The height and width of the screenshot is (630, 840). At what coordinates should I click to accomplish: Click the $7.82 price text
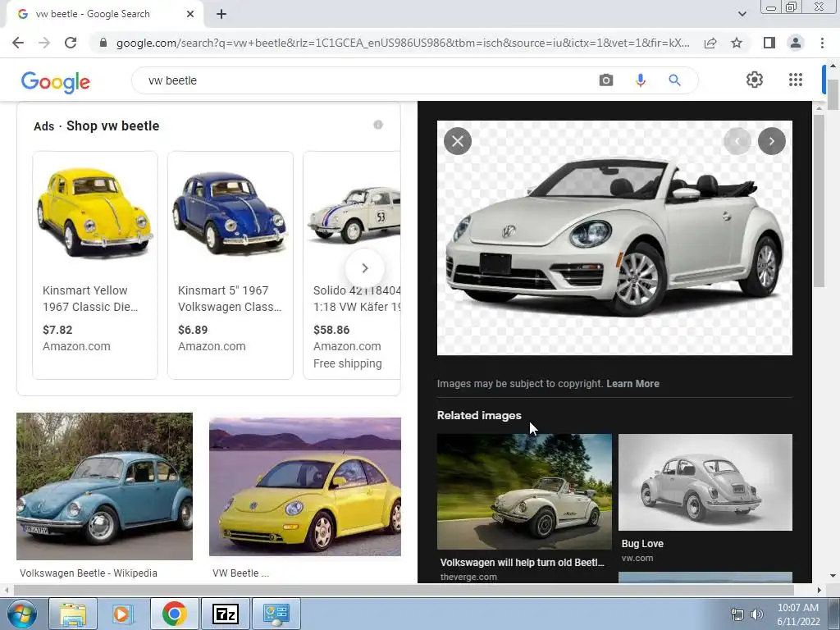point(57,330)
